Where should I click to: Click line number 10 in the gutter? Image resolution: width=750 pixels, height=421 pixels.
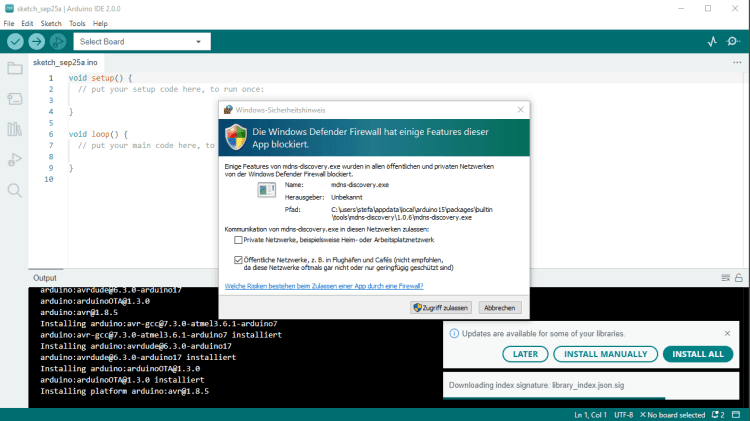[49, 179]
